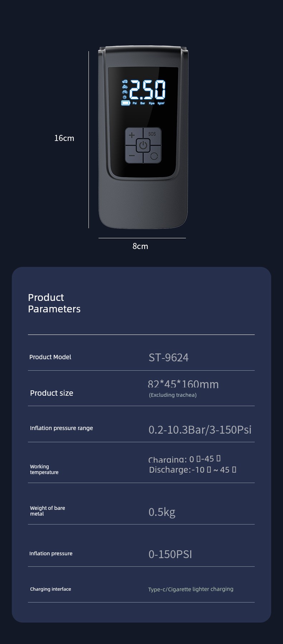Click the 8cm width dimension label
Screen dimensions: 283x644
(x=140, y=246)
